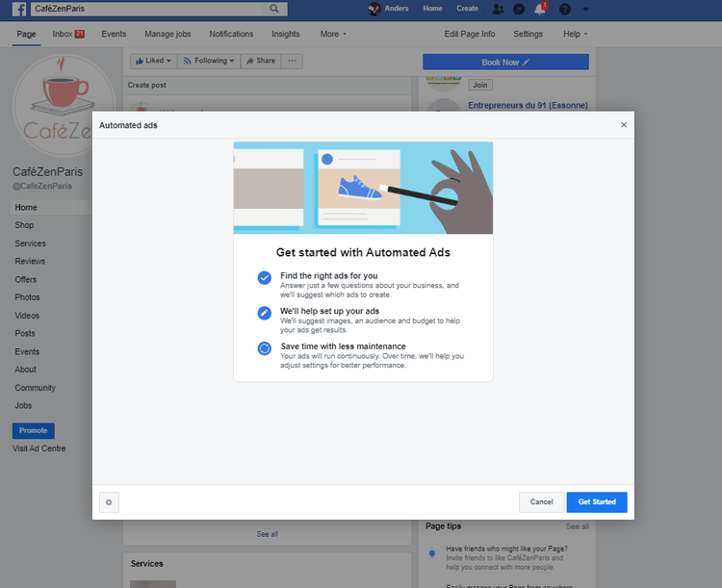This screenshot has width=722, height=588.
Task: Select Photos in the left sidebar
Action: click(x=27, y=297)
